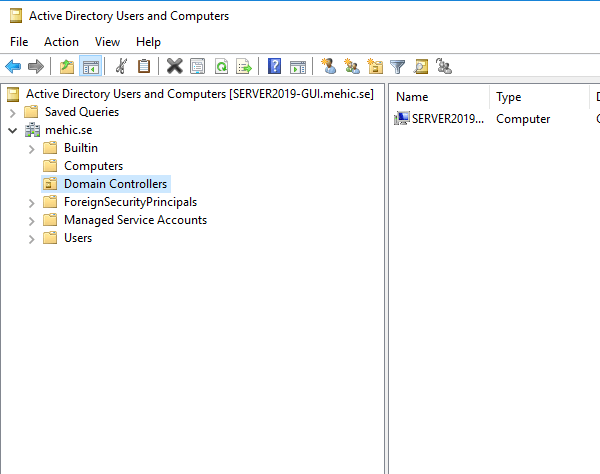Select ForeignSecurityPrincipals in tree
The height and width of the screenshot is (474, 600).
pyautogui.click(x=130, y=202)
